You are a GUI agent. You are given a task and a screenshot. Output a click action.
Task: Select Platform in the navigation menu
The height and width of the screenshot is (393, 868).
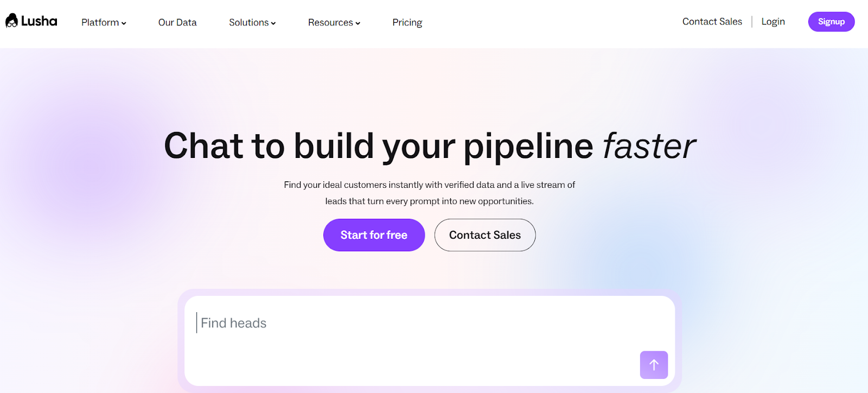(99, 22)
